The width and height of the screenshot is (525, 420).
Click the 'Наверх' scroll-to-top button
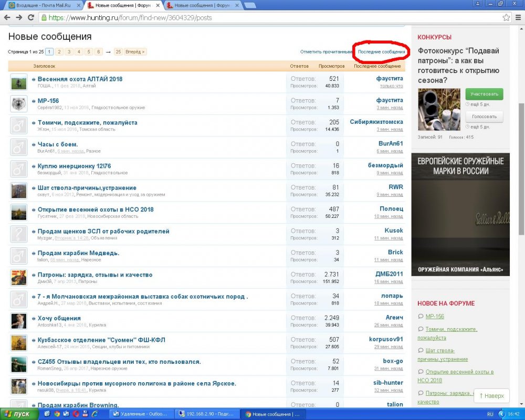[491, 396]
